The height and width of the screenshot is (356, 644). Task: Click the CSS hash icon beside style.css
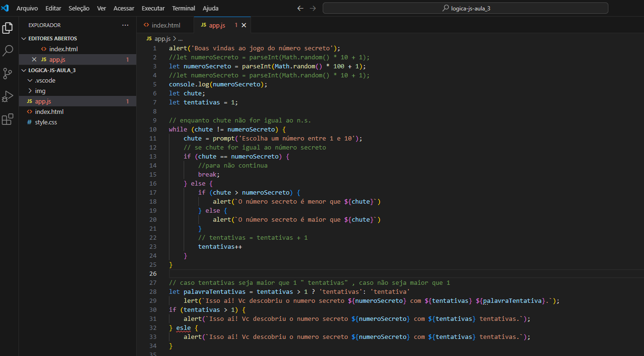[29, 122]
